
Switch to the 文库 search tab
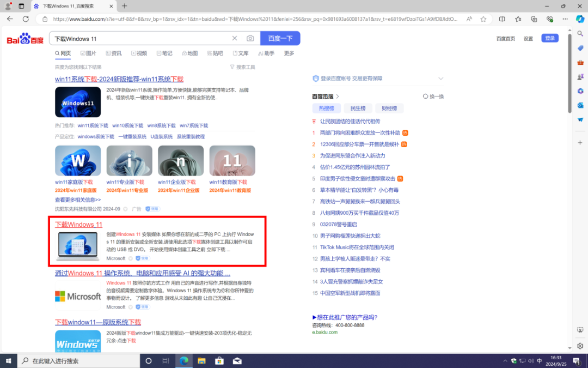click(241, 53)
